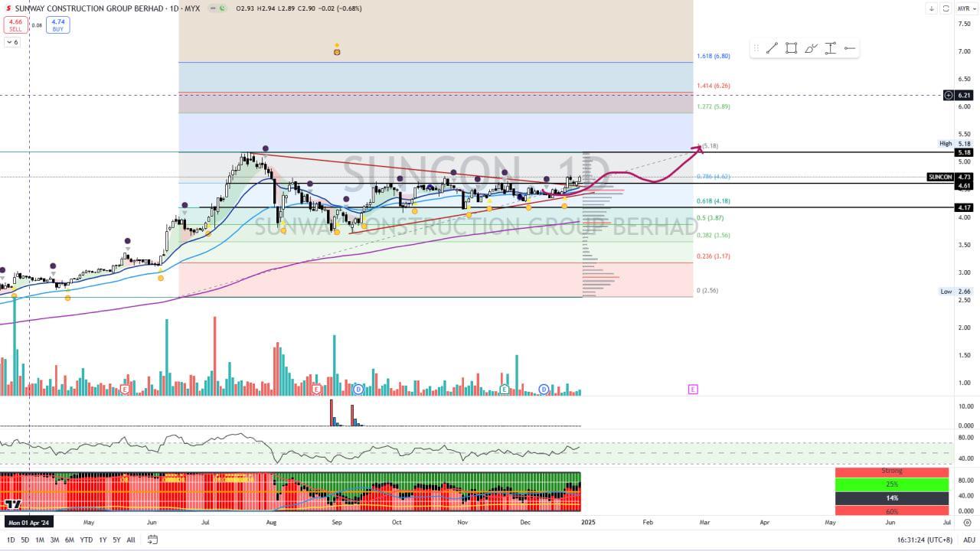Viewport: 980px width, 551px height.
Task: Click the November earnings E marker
Action: 504,390
